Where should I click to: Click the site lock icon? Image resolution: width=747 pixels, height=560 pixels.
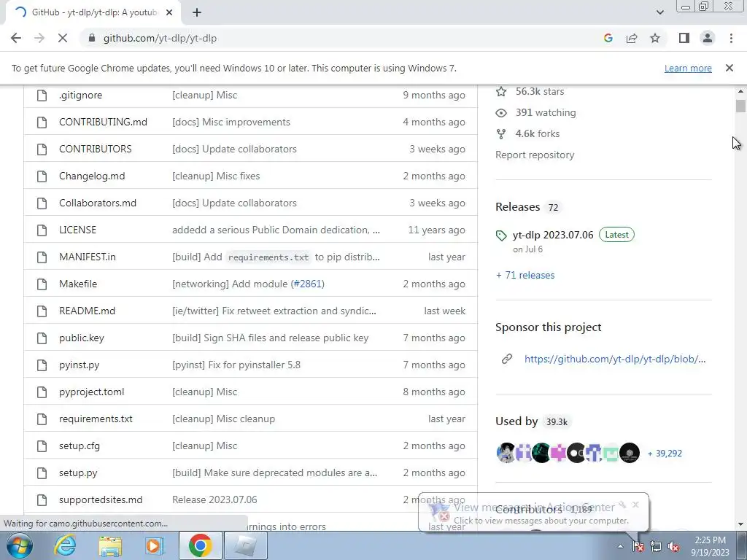(x=92, y=38)
